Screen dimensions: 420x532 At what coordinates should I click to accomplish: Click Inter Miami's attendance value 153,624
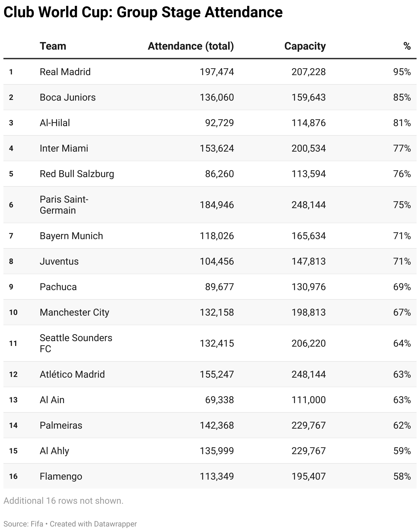217,149
